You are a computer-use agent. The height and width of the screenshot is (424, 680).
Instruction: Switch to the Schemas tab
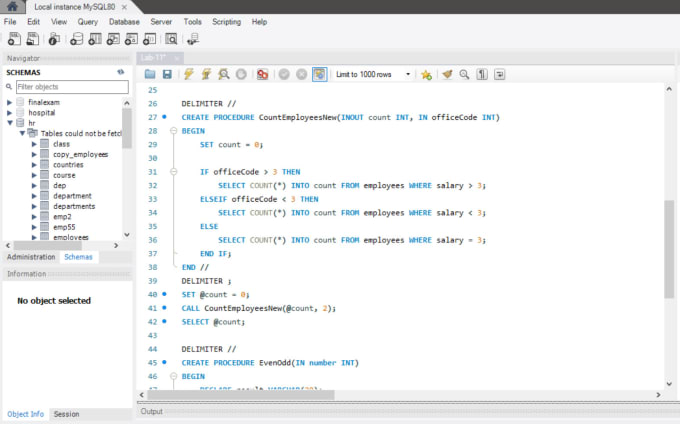[x=78, y=257]
